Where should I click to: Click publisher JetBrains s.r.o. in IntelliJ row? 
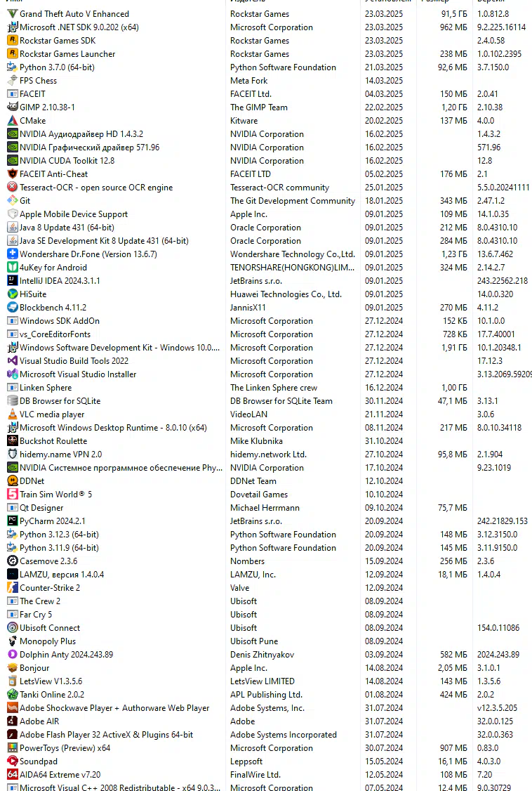256,281
